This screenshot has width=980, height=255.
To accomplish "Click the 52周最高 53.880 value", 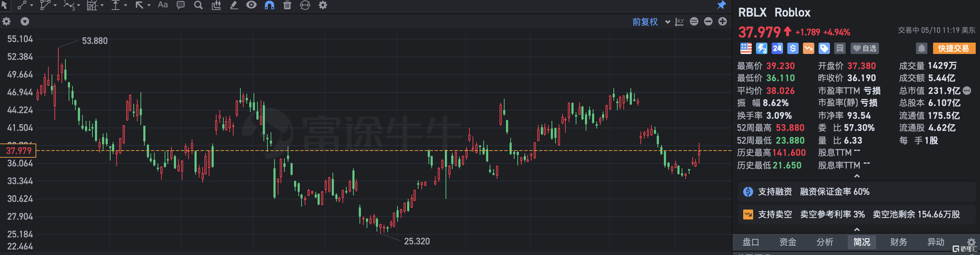I will click(x=790, y=128).
